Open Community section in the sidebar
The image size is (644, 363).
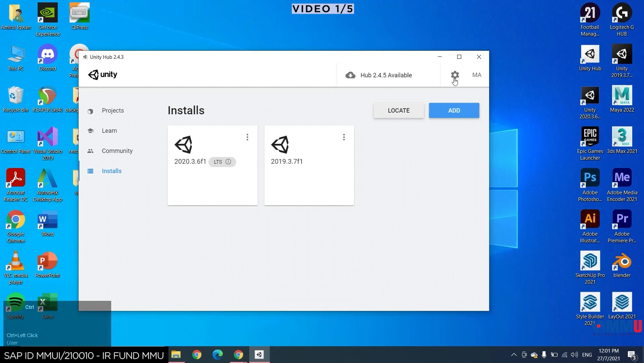pyautogui.click(x=117, y=151)
